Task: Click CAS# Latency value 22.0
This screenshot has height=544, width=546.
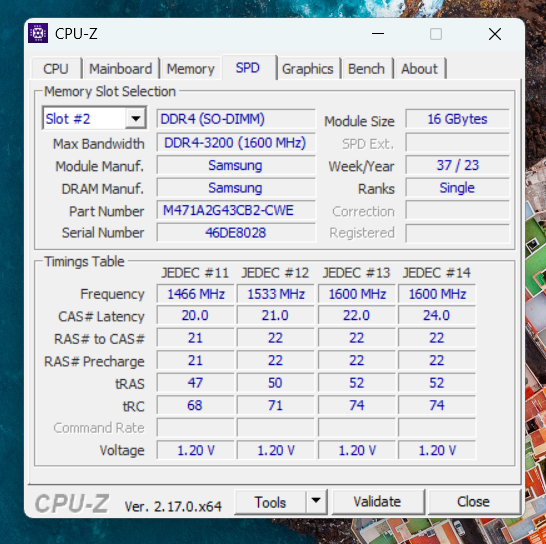Action: [357, 316]
